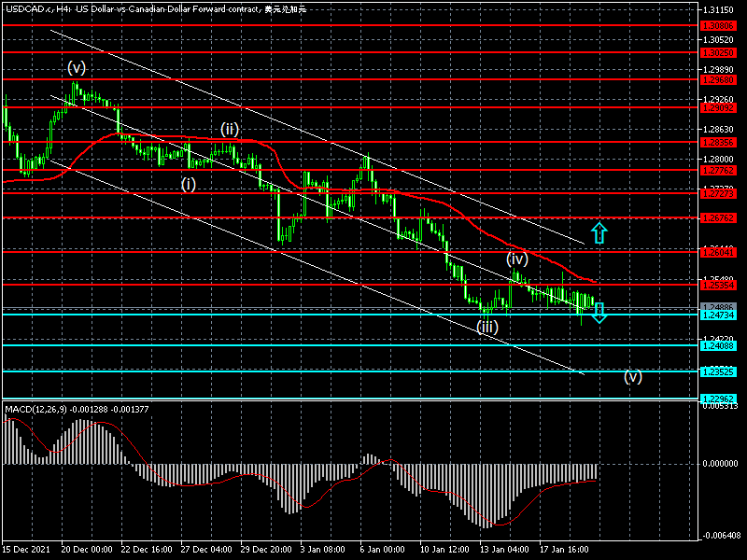
Task: Click the 1.31150 price axis value
Action: tap(718, 9)
